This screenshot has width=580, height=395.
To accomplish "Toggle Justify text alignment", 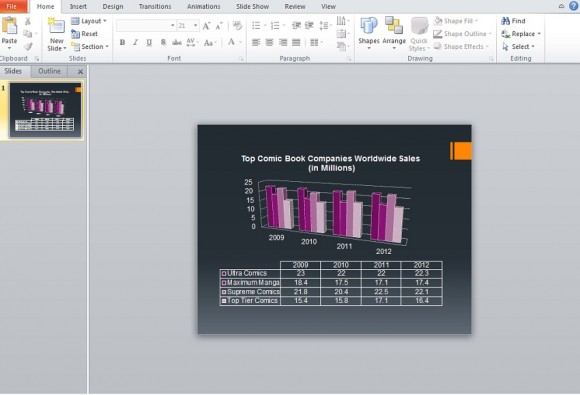I will (x=296, y=43).
